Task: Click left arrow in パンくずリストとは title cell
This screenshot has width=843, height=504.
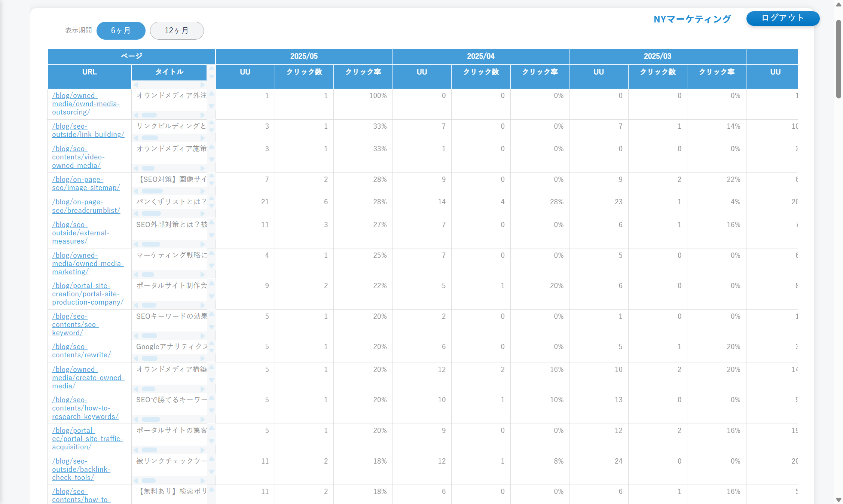Action: coord(136,214)
